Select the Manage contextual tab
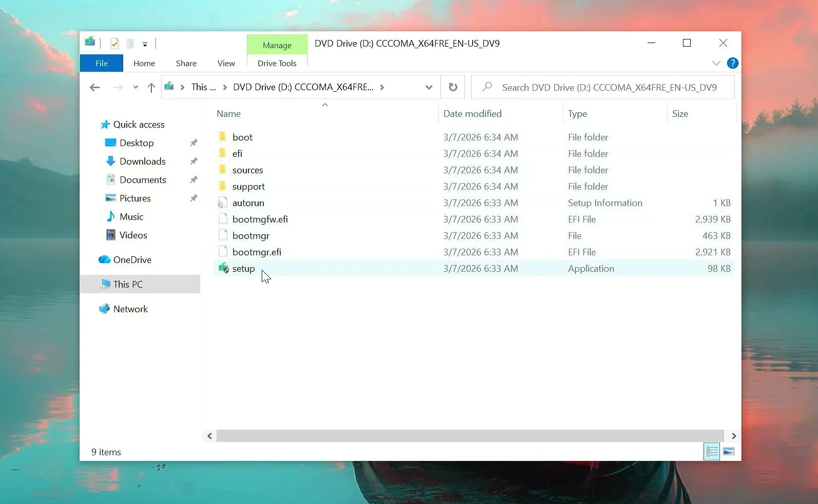 (277, 45)
